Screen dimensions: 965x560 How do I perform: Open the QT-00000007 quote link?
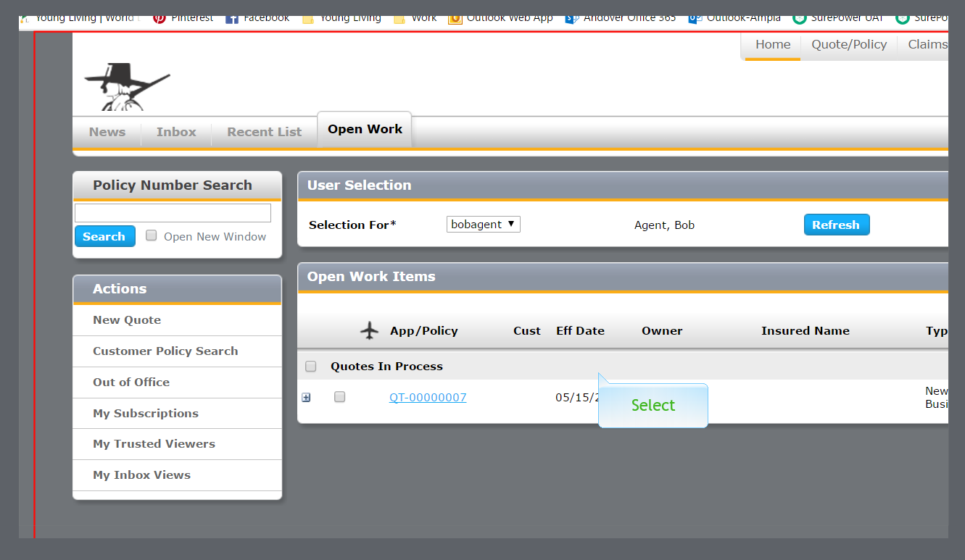[x=428, y=398]
